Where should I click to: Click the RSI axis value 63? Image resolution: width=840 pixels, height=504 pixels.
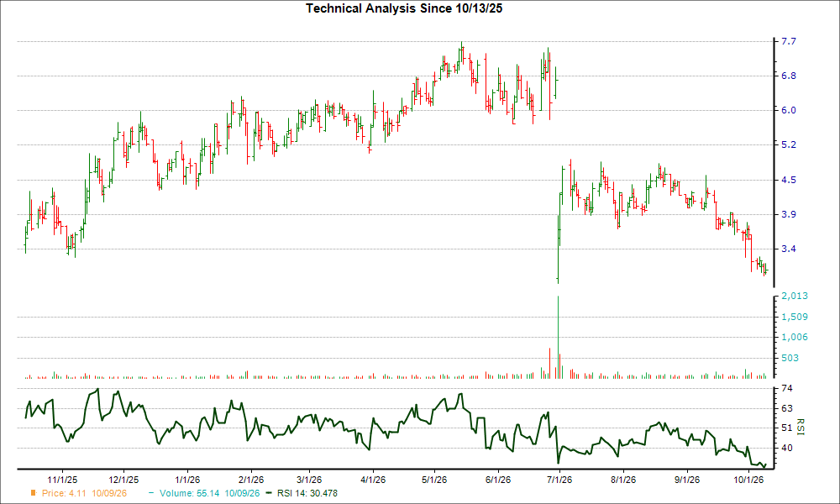pyautogui.click(x=787, y=409)
